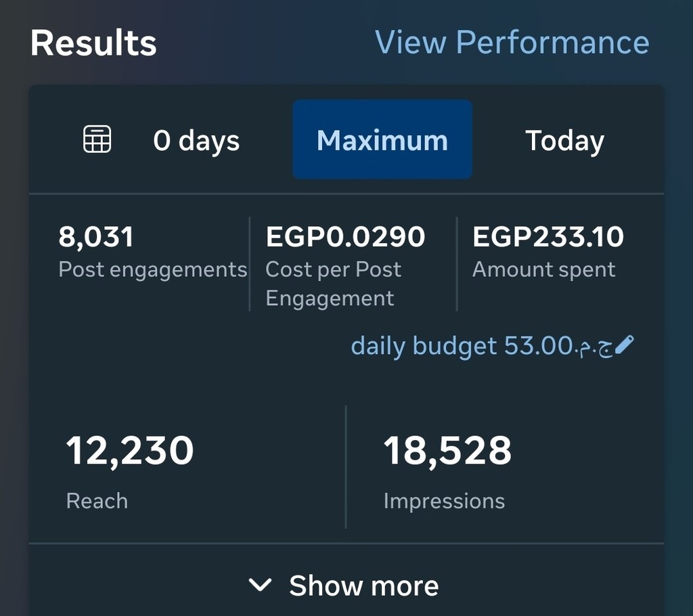
Task: Expand using the Show more chevron arrow
Action: (x=261, y=585)
